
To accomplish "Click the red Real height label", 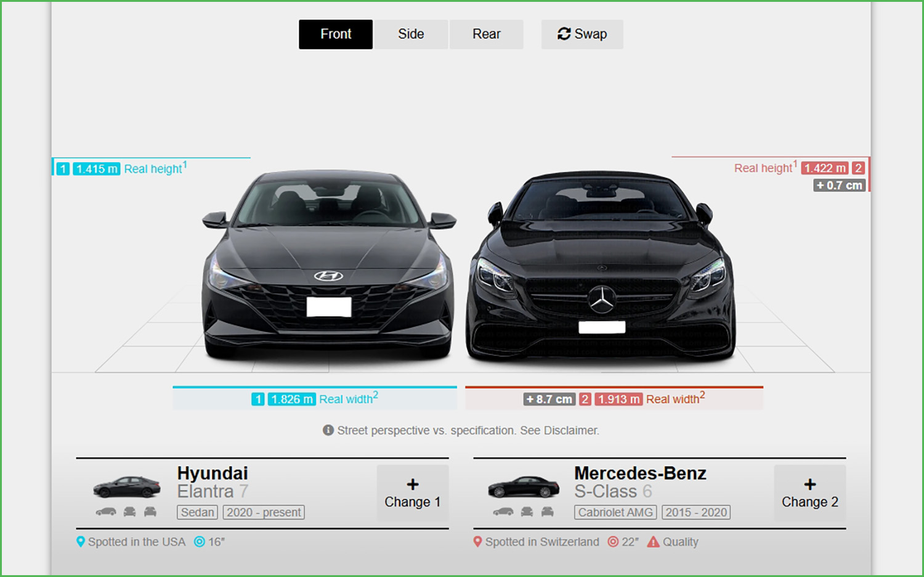I will [x=766, y=168].
